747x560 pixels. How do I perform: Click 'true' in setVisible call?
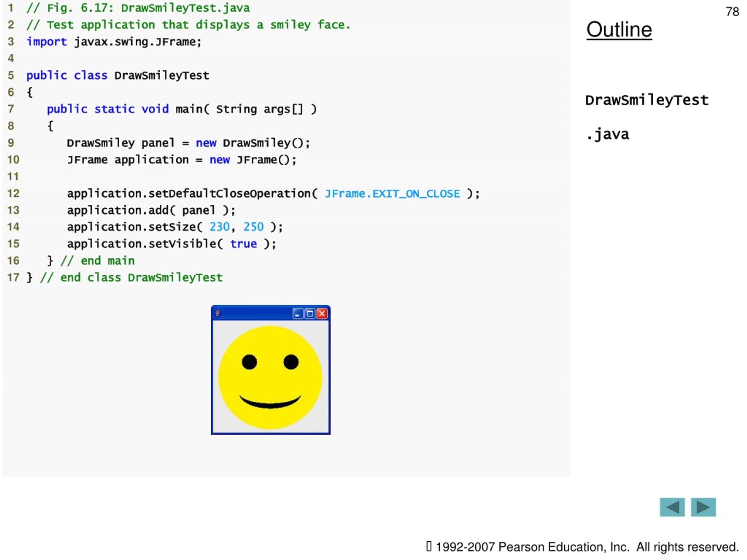coord(243,244)
